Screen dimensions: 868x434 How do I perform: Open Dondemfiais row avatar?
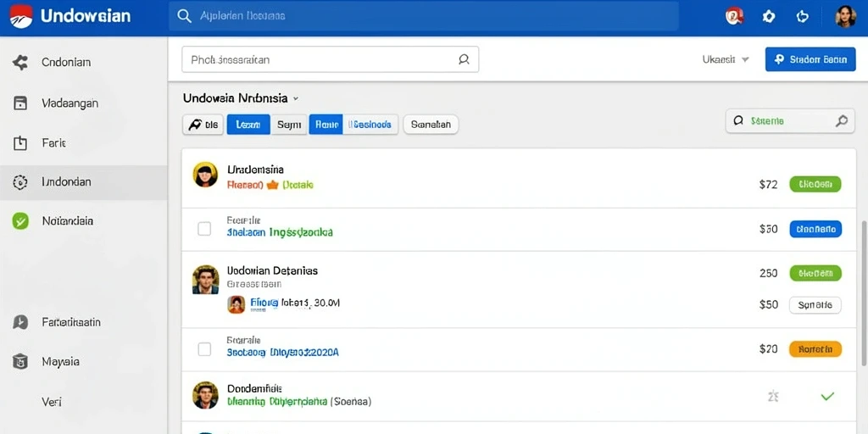click(205, 395)
